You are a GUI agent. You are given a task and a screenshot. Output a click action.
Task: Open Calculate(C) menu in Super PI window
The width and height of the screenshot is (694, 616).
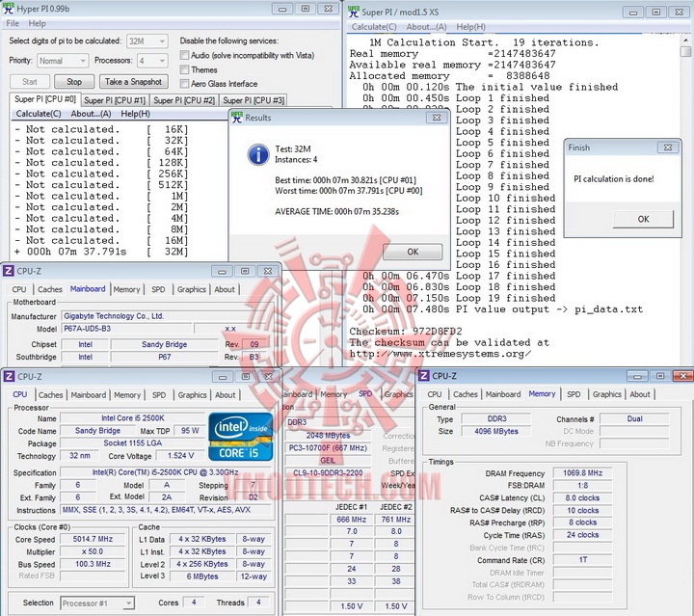click(x=374, y=27)
